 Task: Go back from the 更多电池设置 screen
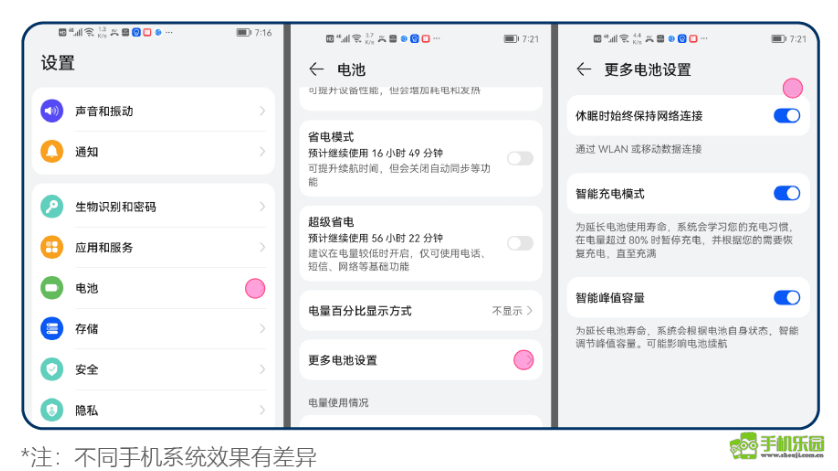[584, 70]
